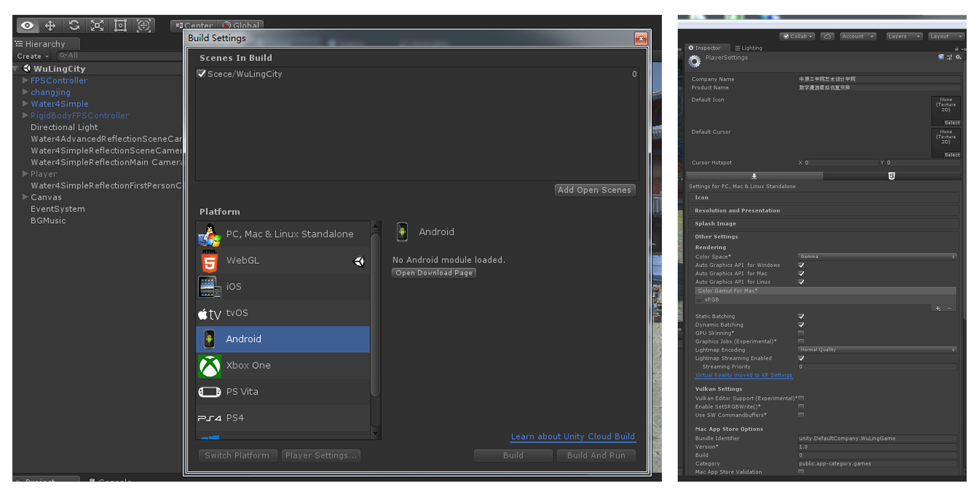The height and width of the screenshot is (496, 980).
Task: Toggle Lightmap Streaming Enabled checkbox
Action: [x=801, y=358]
